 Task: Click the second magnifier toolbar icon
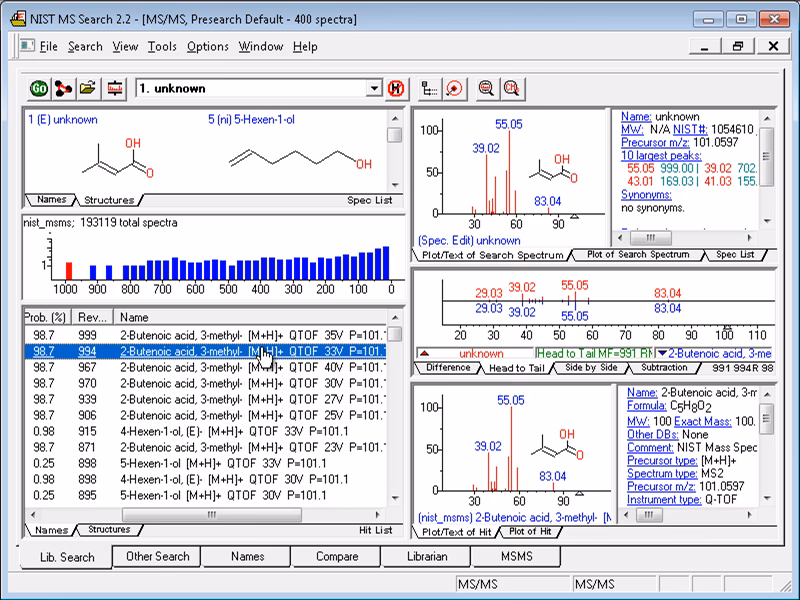point(511,88)
